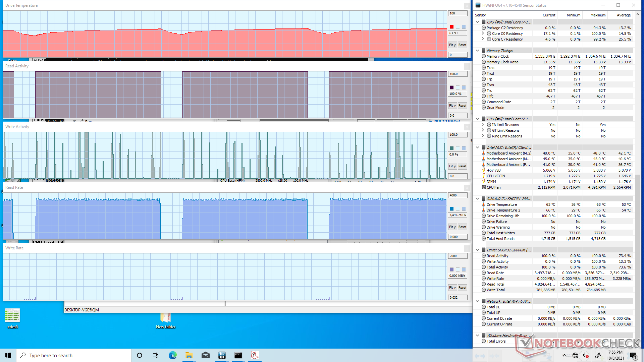The width and height of the screenshot is (644, 362).
Task: Click the +5V VSB voltage icon
Action: [484, 170]
